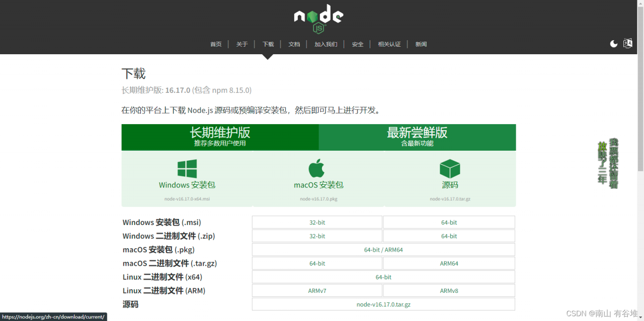Open the 下载 navigation item
The image size is (644, 321).
(x=268, y=44)
